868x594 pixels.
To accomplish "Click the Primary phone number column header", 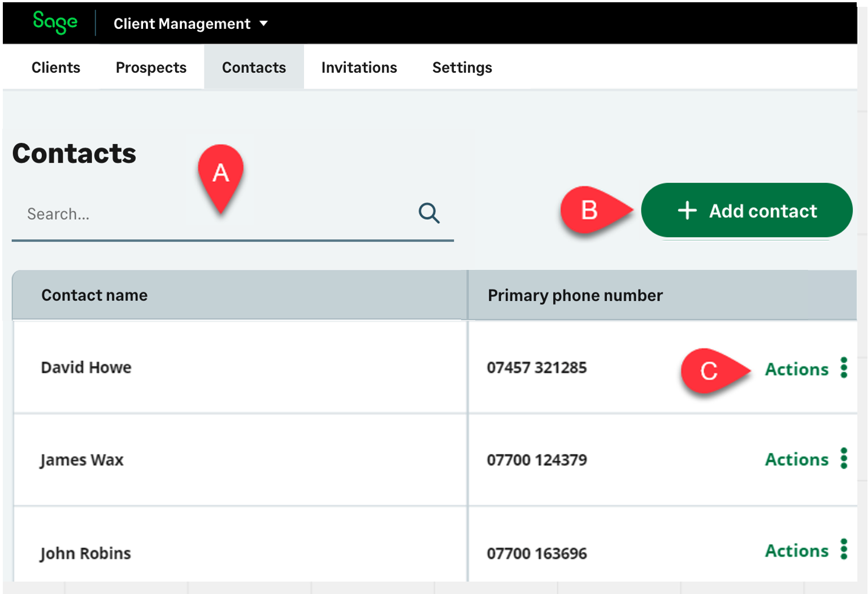I will [575, 295].
